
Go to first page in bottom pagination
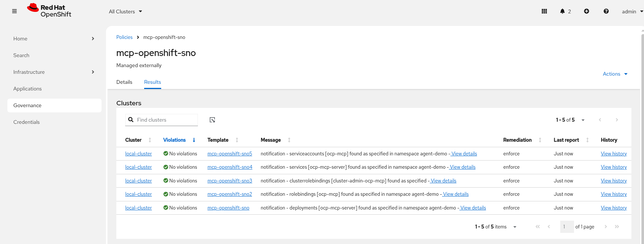pyautogui.click(x=538, y=227)
